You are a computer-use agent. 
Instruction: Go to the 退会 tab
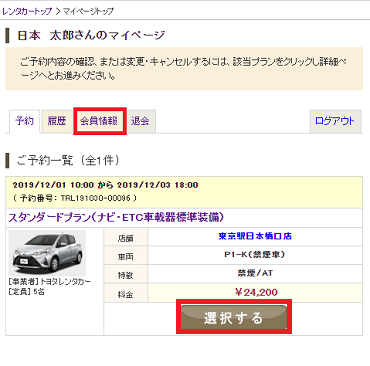pyautogui.click(x=140, y=121)
